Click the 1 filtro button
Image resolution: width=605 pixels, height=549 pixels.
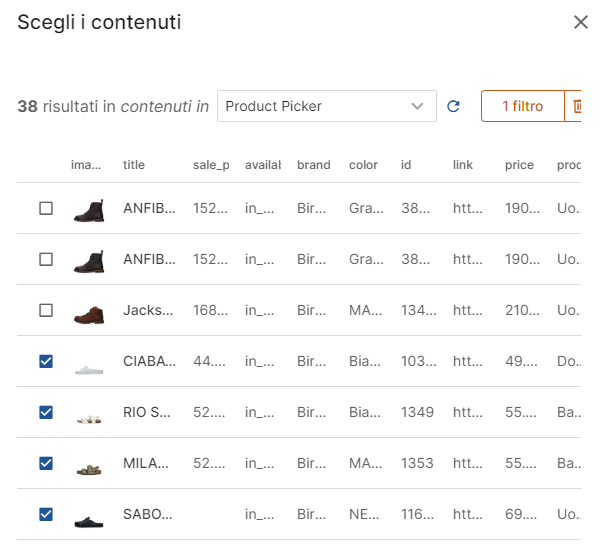(x=522, y=106)
